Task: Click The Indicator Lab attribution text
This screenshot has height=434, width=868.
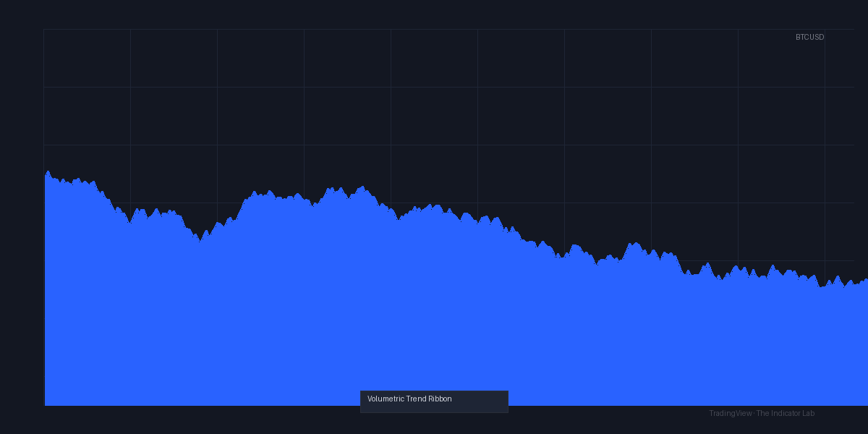Action: [x=786, y=413]
